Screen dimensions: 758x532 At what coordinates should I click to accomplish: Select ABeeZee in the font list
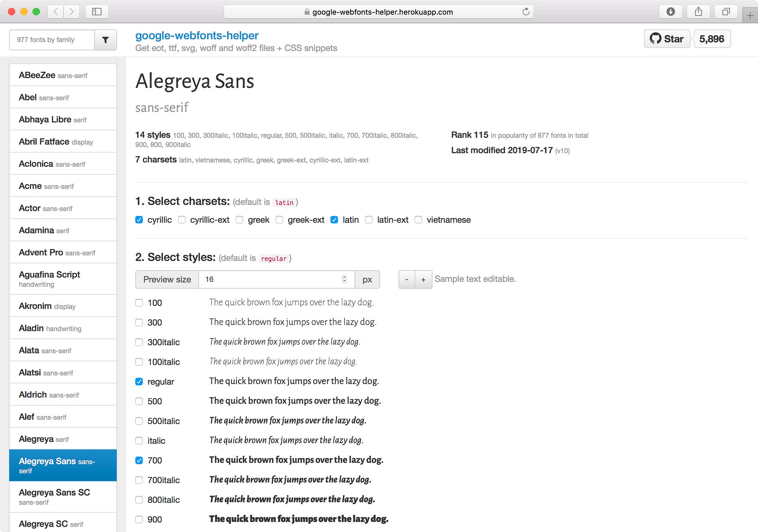coord(63,75)
